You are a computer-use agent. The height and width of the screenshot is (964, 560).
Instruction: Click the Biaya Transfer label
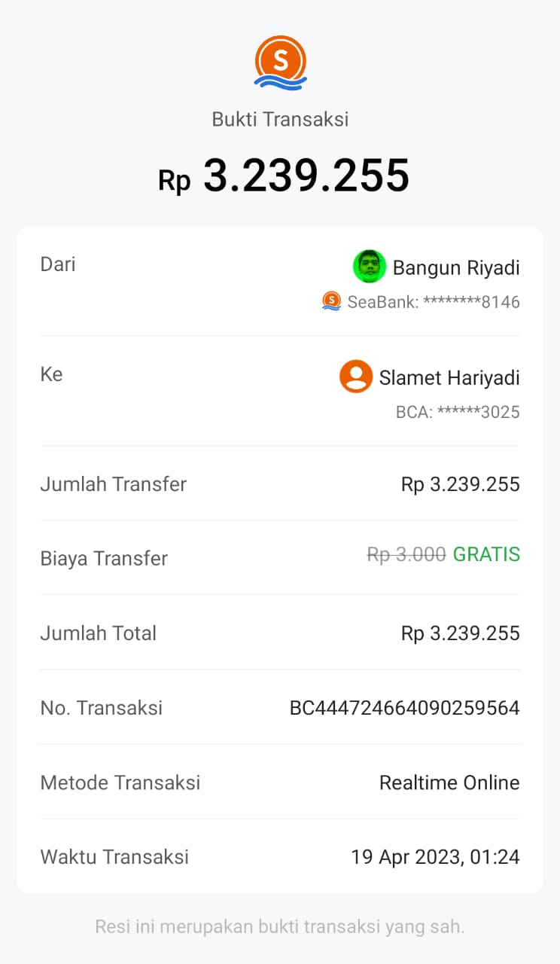point(104,559)
